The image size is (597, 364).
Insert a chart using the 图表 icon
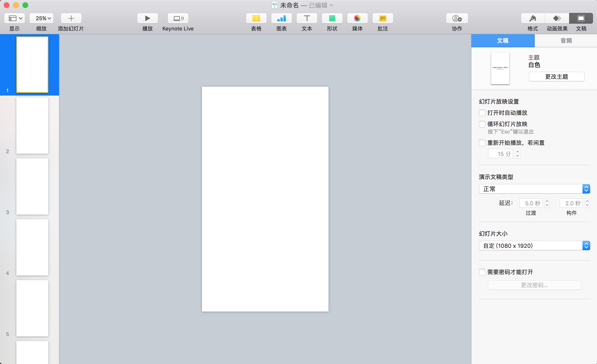282,18
